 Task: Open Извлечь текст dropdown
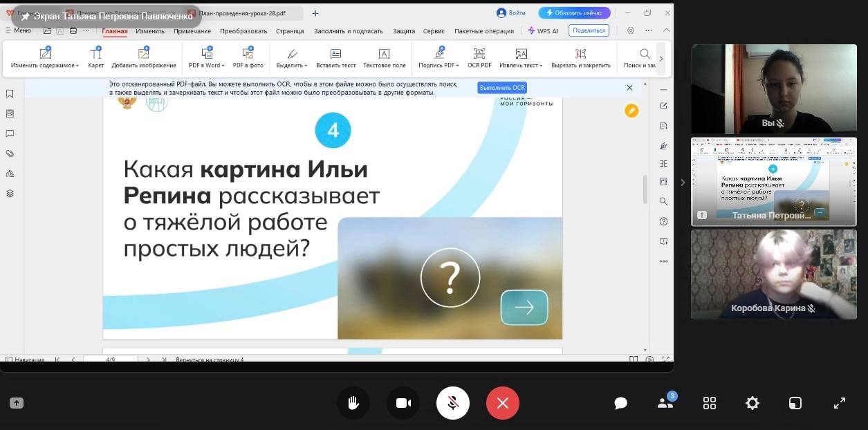pos(521,58)
